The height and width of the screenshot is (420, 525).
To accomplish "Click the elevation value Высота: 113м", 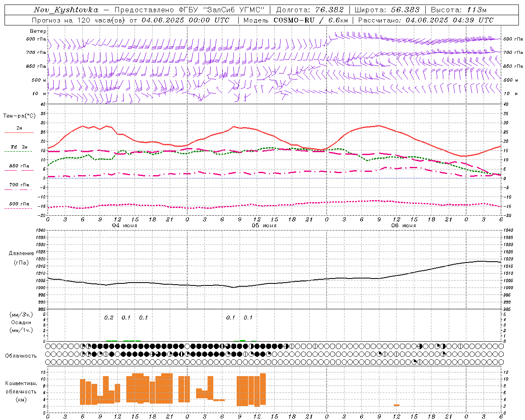I will (x=459, y=10).
